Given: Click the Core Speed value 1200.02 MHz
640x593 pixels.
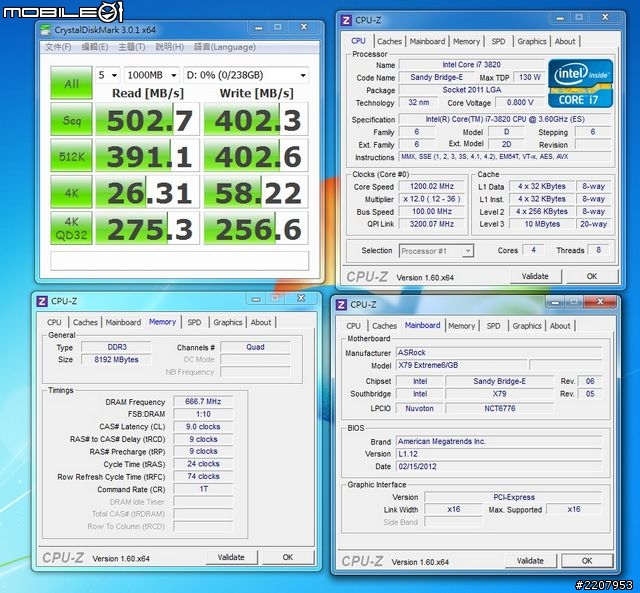Looking at the screenshot, I should tap(432, 186).
